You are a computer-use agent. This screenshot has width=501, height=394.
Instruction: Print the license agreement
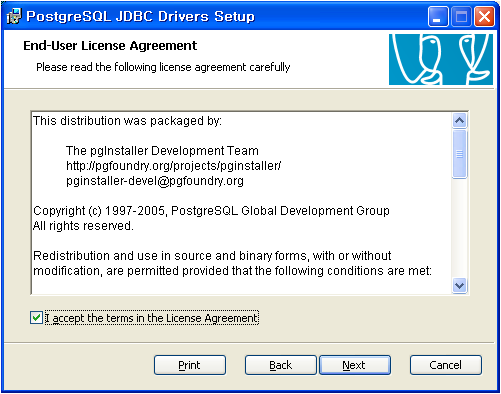tap(190, 365)
